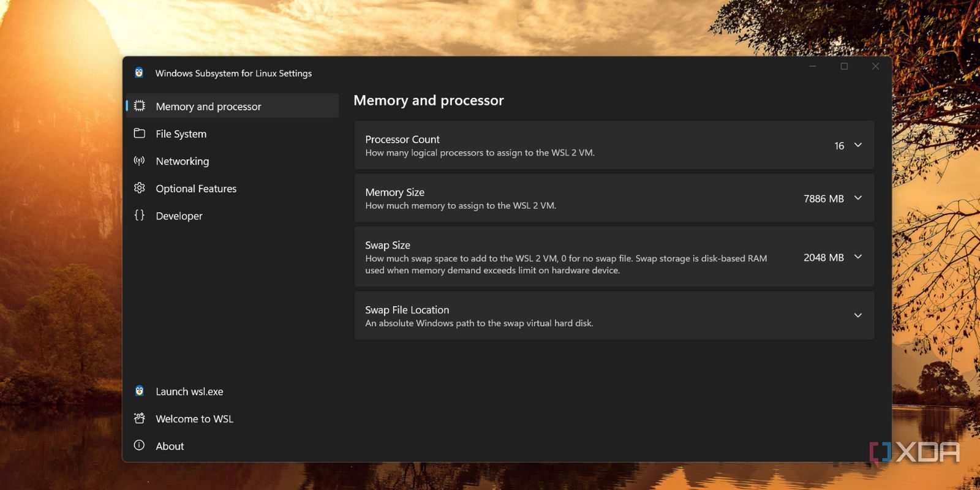Select the Developer page
980x490 pixels.
point(232,216)
